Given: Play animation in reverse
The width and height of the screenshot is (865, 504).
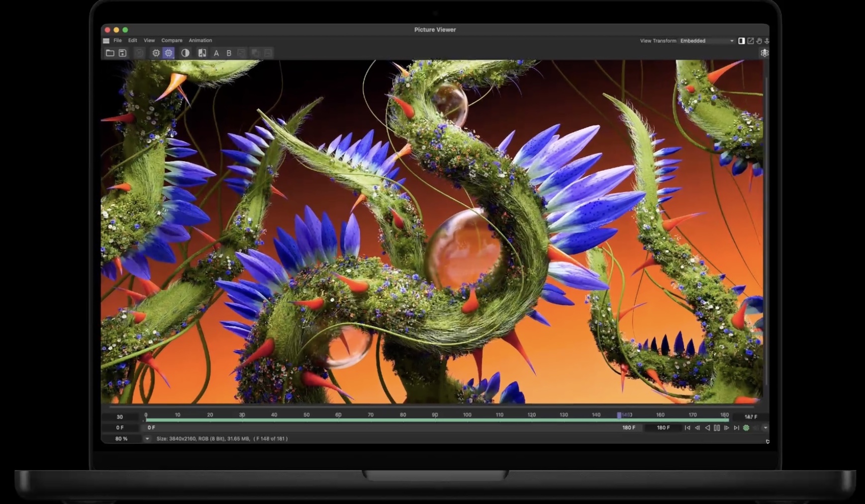Looking at the screenshot, I should (707, 427).
